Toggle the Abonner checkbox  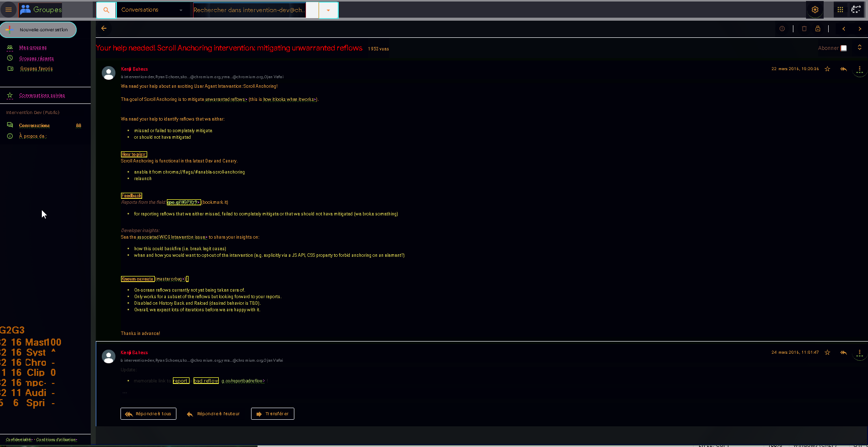click(x=844, y=48)
